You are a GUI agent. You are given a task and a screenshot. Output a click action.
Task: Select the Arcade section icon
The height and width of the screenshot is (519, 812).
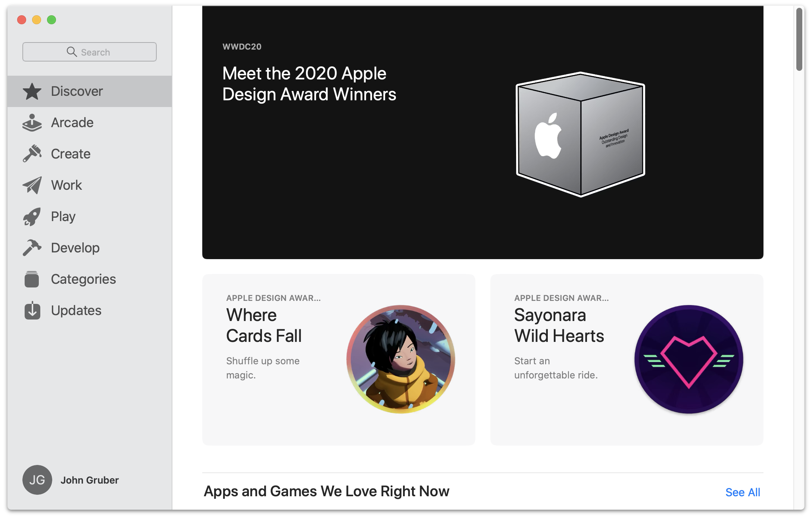(x=31, y=122)
